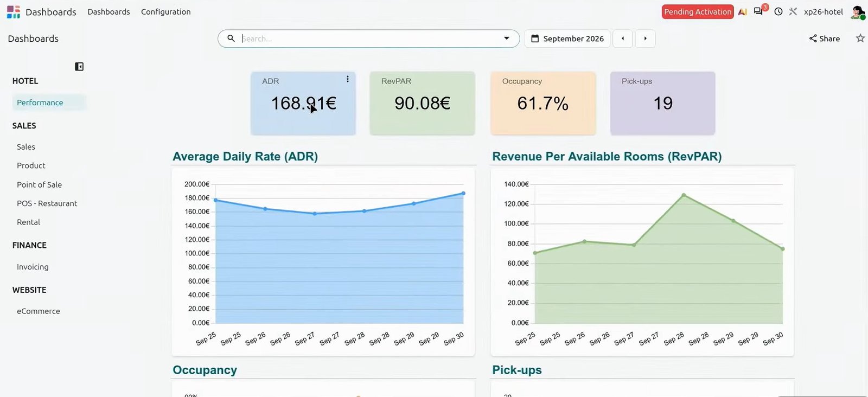
Task: Open the eCommerce dashboard
Action: pyautogui.click(x=38, y=311)
